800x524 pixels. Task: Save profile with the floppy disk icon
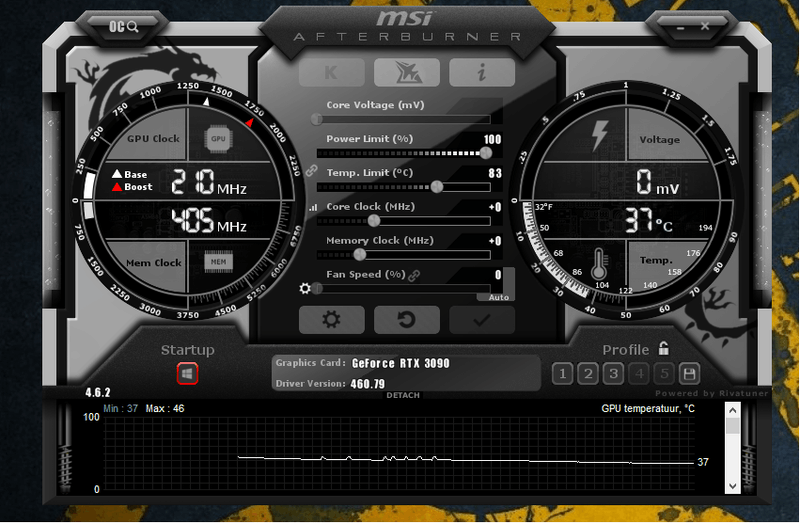point(689,374)
